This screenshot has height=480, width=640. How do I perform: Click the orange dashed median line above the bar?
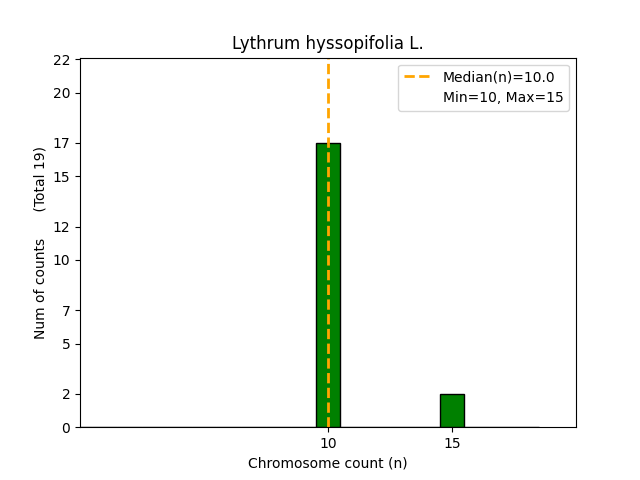tap(328, 100)
